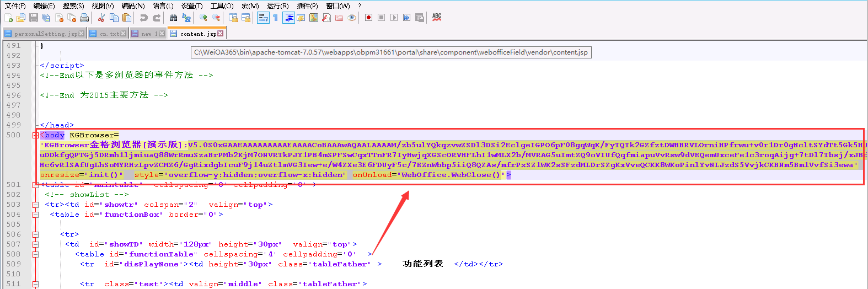
Task: Click the Open file folder icon
Action: tap(21, 18)
